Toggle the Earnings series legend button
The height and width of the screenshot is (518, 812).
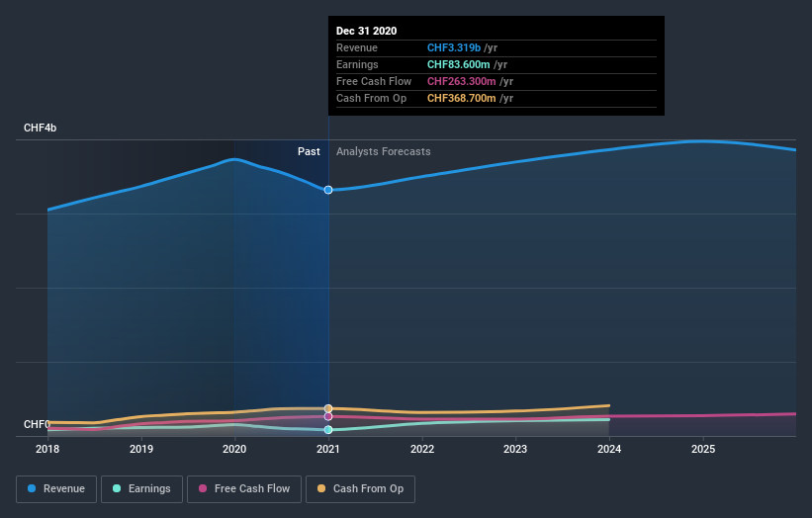point(141,489)
